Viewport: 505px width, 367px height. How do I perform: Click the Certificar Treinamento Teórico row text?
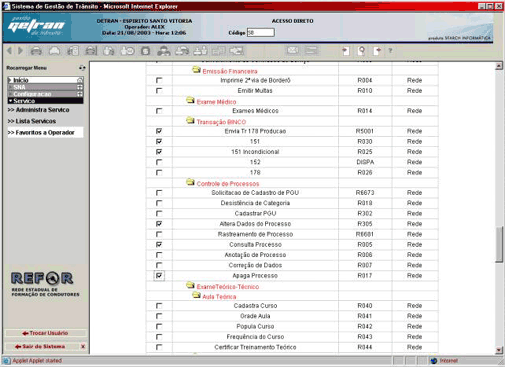(x=255, y=347)
